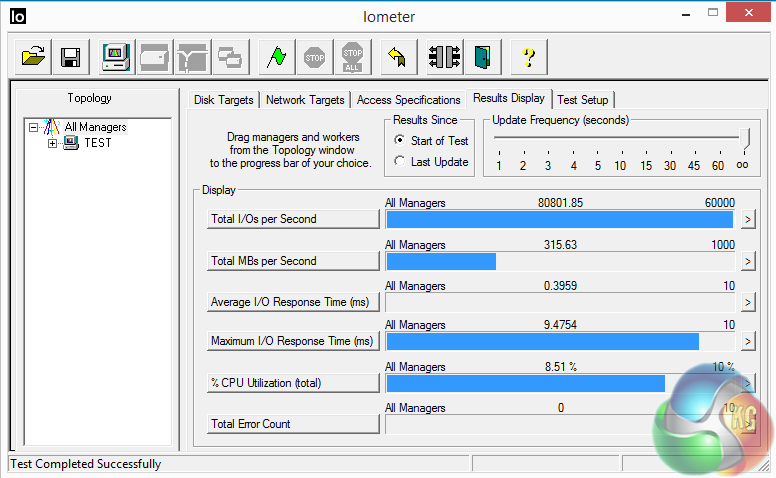Open the Test Setup tab
The image size is (776, 478).
[583, 100]
